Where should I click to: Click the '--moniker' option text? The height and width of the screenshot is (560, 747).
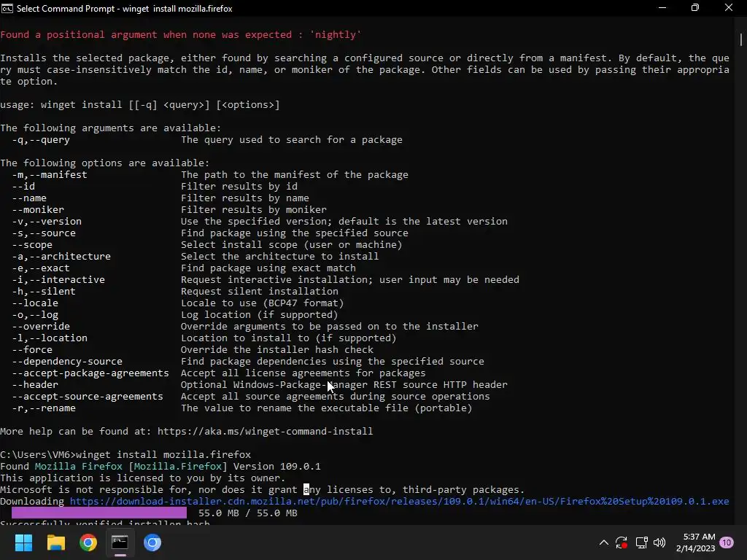click(38, 209)
